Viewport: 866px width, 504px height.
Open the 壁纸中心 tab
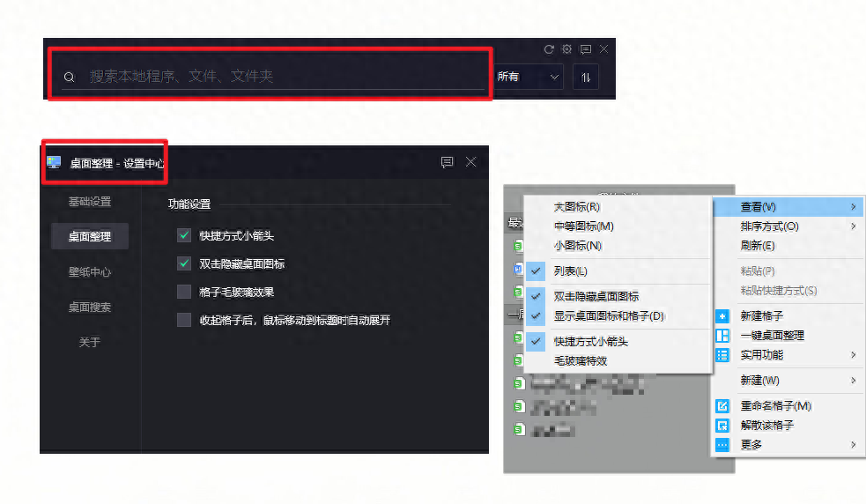click(x=90, y=272)
